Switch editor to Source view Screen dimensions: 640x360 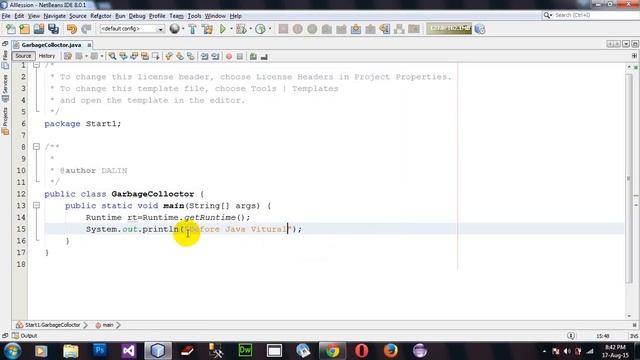pyautogui.click(x=23, y=56)
